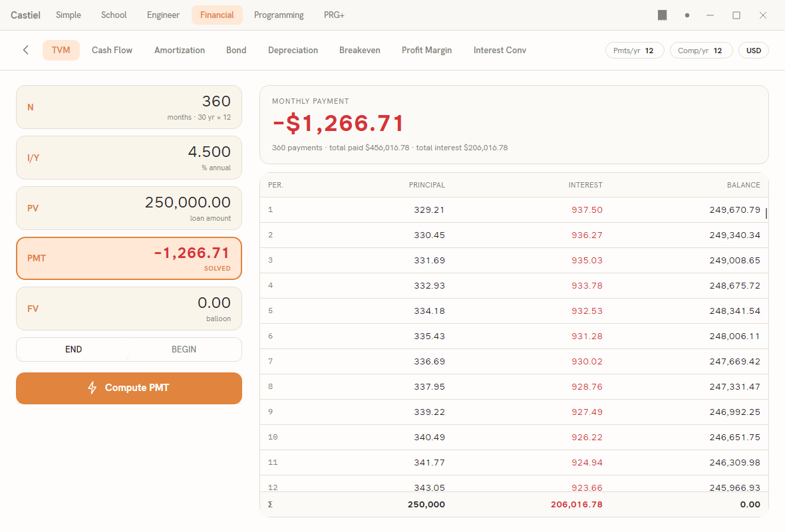
Task: Click interest 936.27 in period 2
Action: (x=587, y=235)
